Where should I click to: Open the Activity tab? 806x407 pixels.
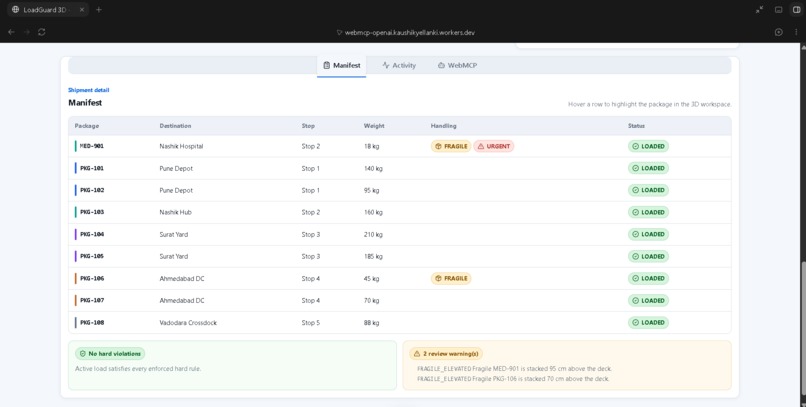tap(399, 66)
